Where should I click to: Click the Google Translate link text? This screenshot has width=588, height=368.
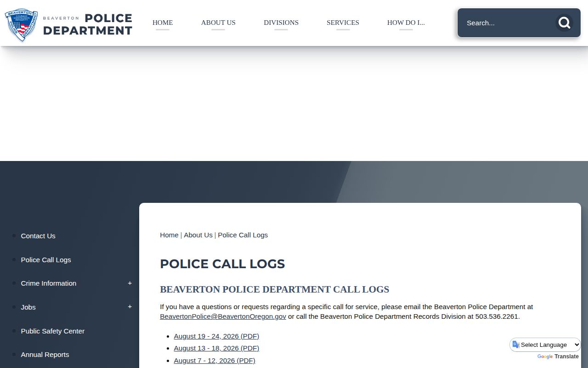tap(558, 356)
